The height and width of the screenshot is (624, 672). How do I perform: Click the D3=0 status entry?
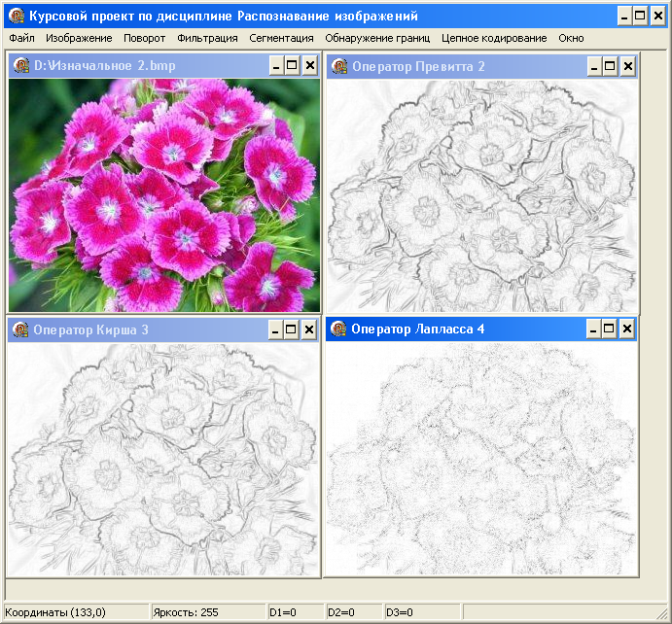click(400, 612)
